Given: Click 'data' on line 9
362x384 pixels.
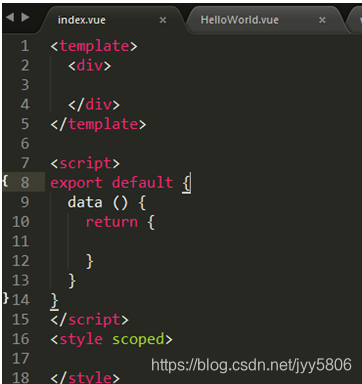Looking at the screenshot, I should [x=85, y=202].
